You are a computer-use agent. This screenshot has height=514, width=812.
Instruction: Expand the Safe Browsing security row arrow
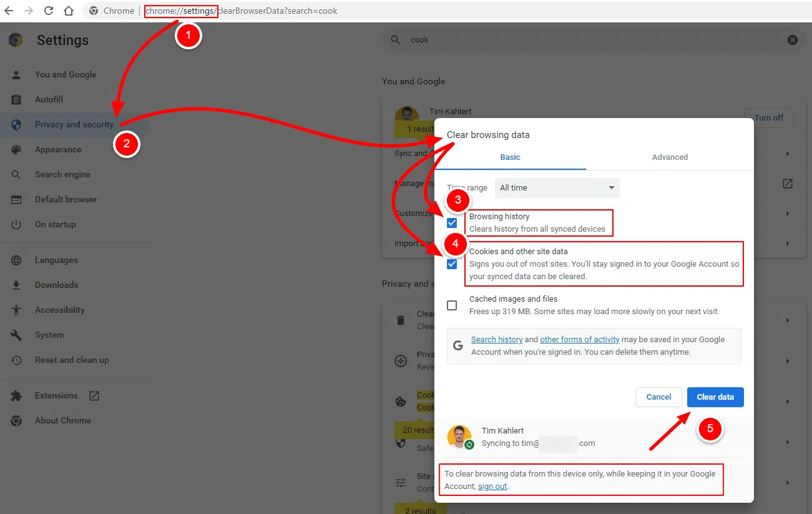pos(788,442)
